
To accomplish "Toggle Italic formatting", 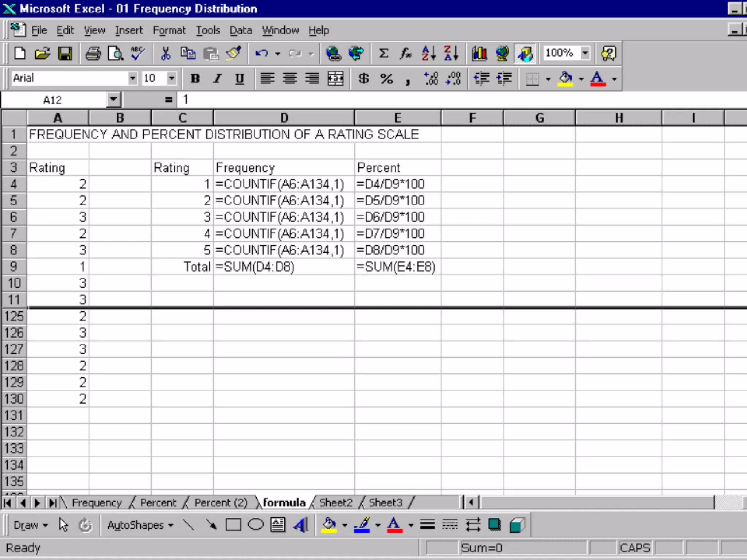I will [217, 78].
